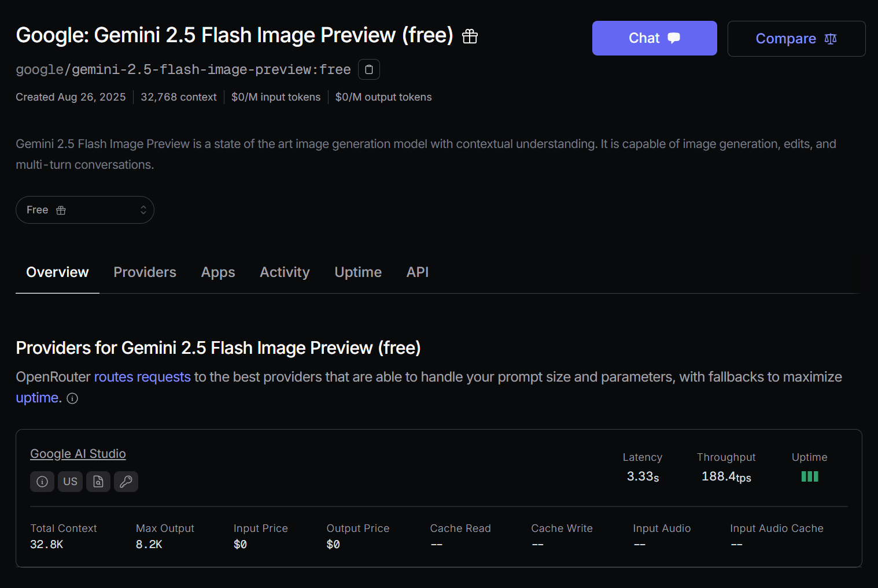Switch to the Providers tab
Screen dimensions: 878x588
pos(145,272)
